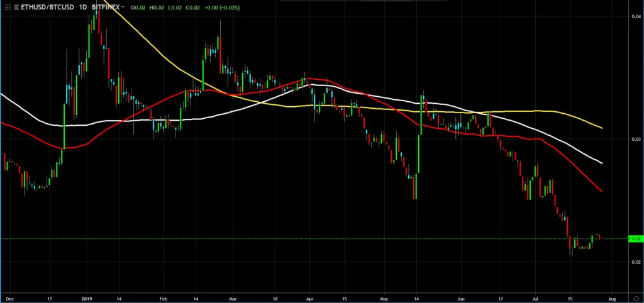The height and width of the screenshot is (303, 644).
Task: Click the green current price label 0.02
Action: click(x=636, y=238)
